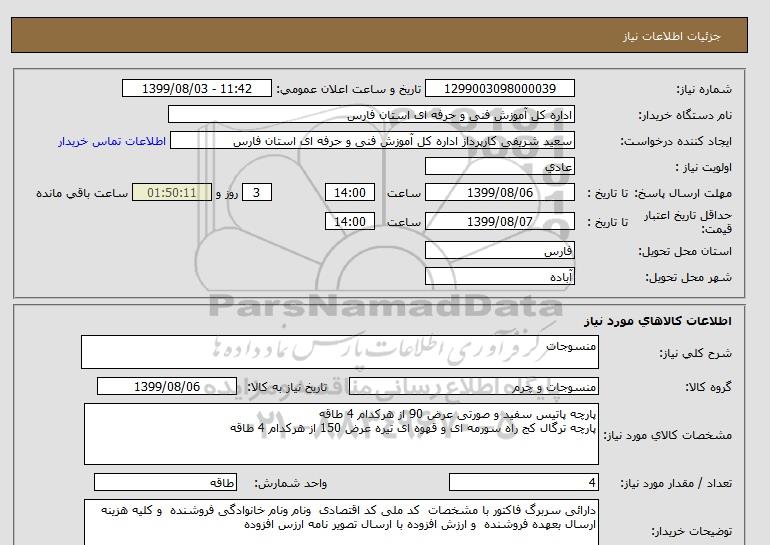The image size is (770, 545).
Task: Click the شماره نیاز field 1299003098000039
Action: coord(499,88)
